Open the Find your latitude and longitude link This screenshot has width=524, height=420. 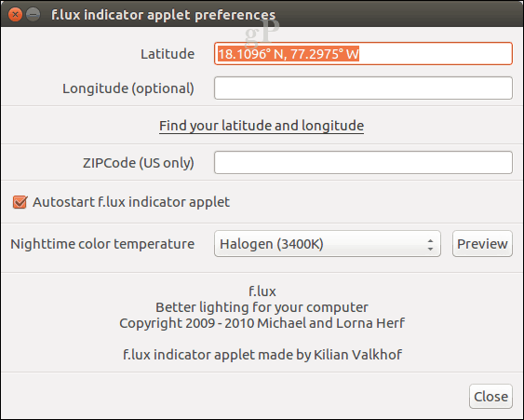click(262, 126)
